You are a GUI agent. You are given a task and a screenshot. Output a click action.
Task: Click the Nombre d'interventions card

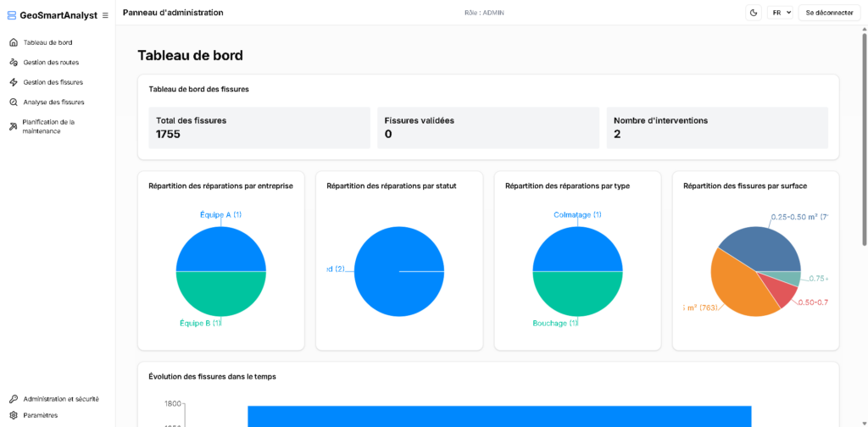tap(717, 128)
